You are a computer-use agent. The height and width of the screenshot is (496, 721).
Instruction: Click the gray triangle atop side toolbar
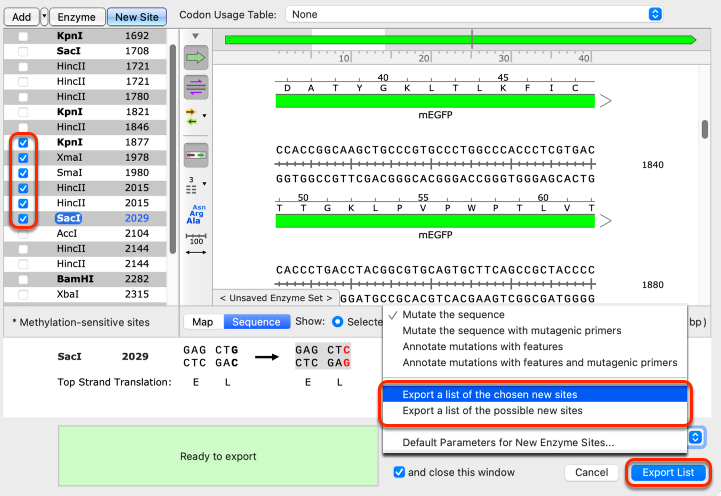click(x=195, y=36)
